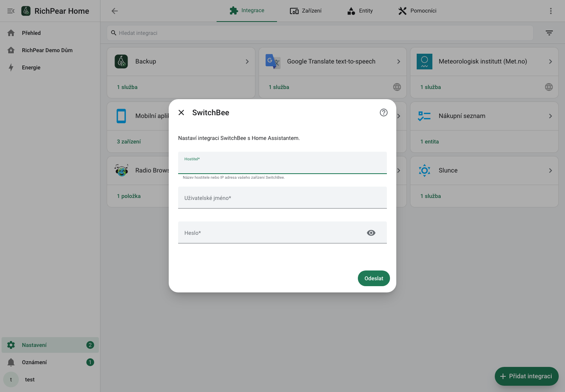565x392 pixels.
Task: Open test user profile in sidebar
Action: (50, 379)
